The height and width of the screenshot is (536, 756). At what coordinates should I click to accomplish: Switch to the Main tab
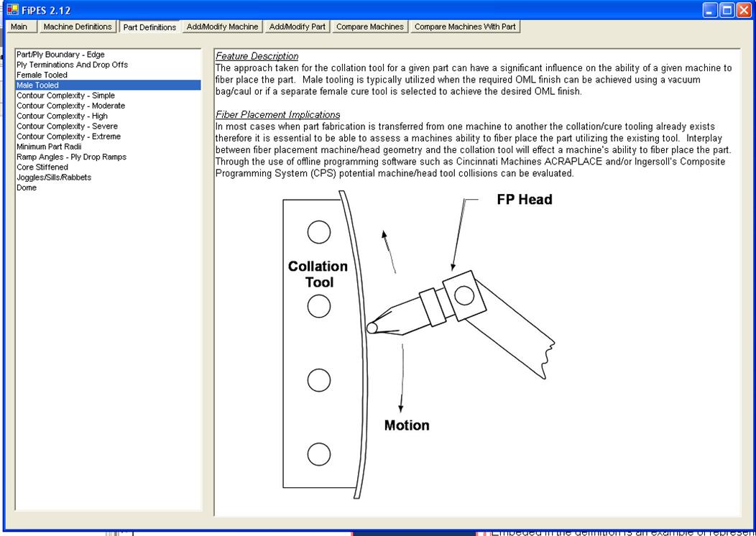tap(19, 27)
